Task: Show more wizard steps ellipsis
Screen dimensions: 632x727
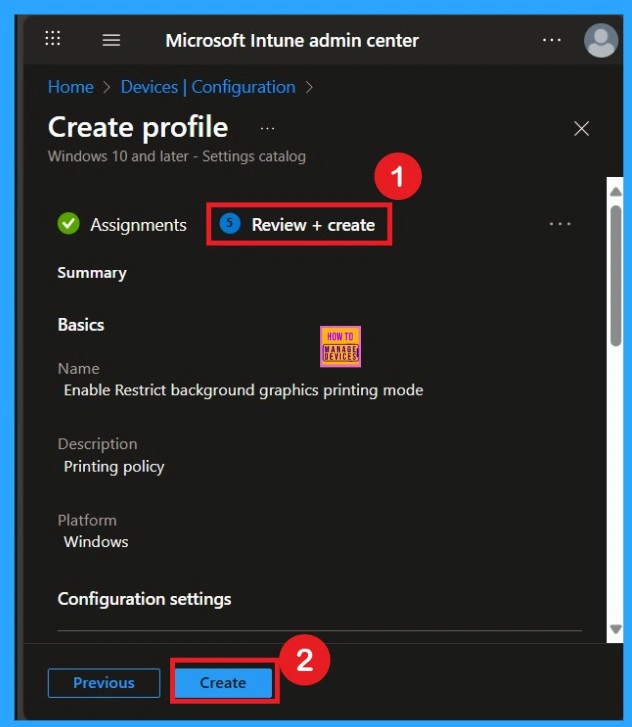Action: pyautogui.click(x=560, y=224)
